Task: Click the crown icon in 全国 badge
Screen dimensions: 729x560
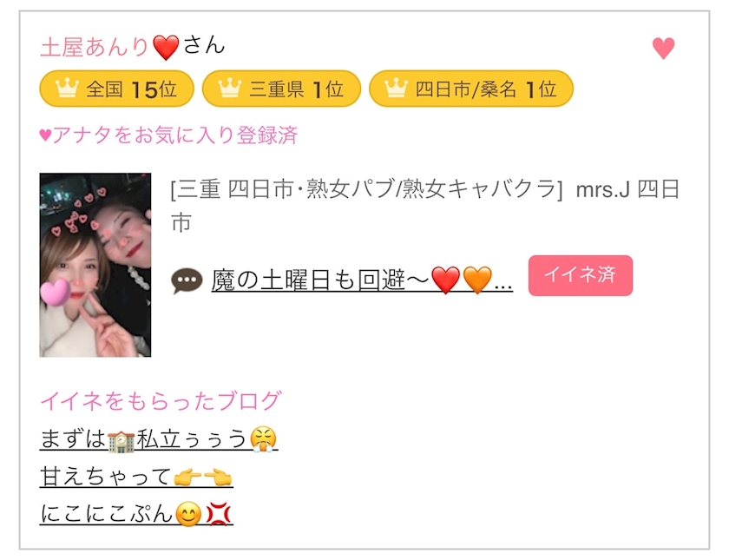Action: tap(67, 88)
